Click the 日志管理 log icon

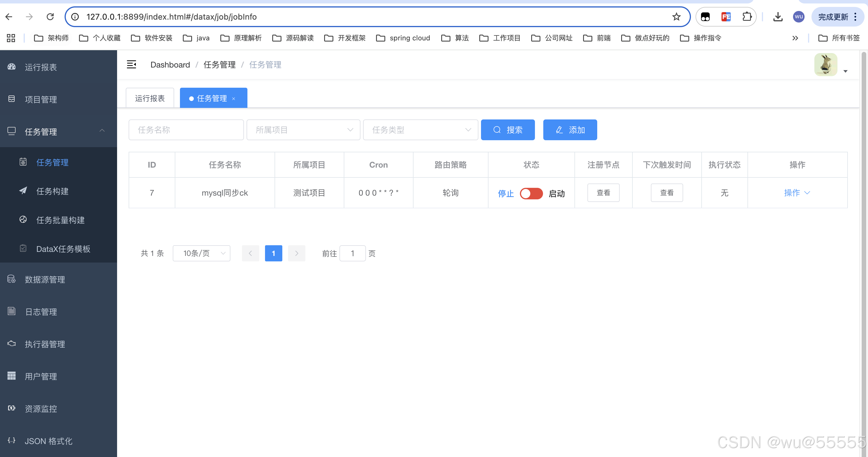(x=12, y=311)
